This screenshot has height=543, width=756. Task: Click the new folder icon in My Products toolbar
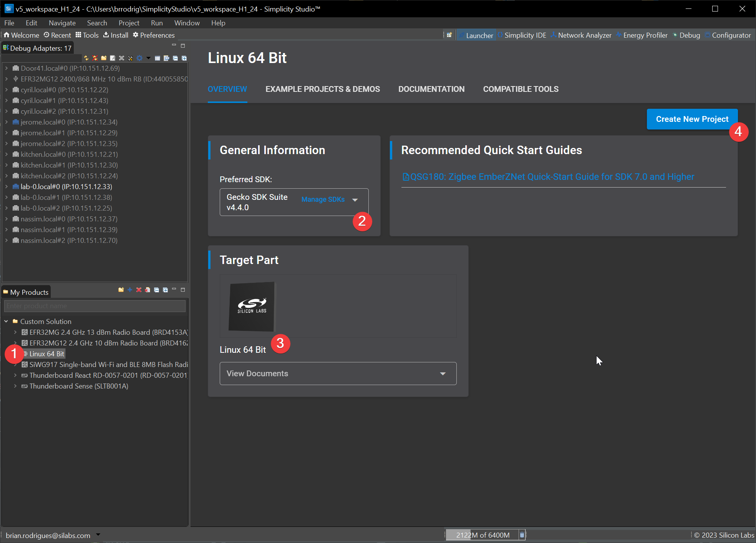pos(121,290)
